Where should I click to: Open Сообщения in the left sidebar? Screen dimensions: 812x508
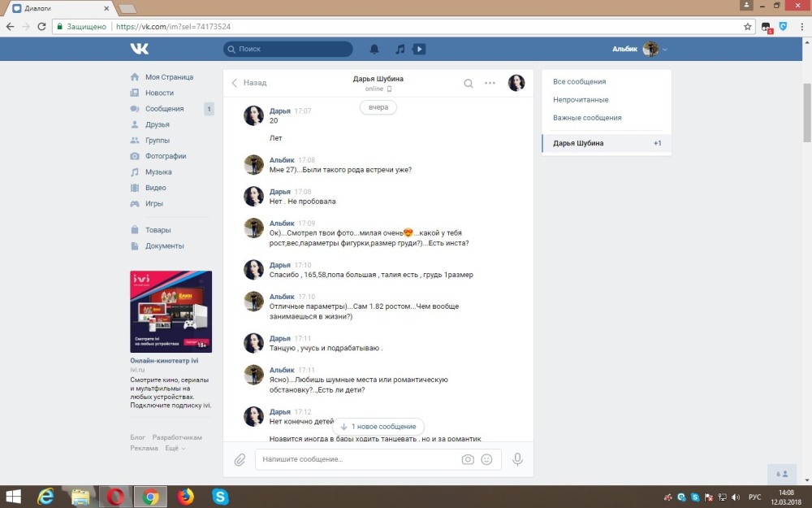[x=164, y=109]
